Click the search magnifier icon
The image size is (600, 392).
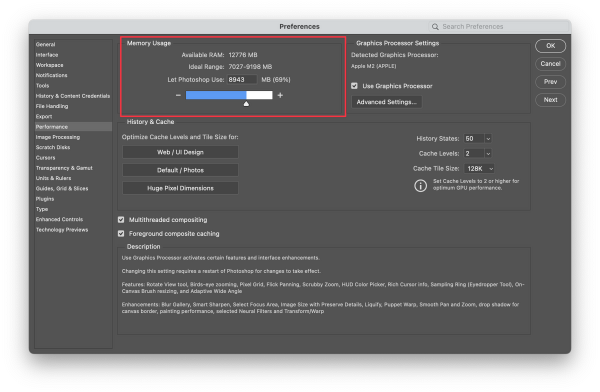click(435, 27)
